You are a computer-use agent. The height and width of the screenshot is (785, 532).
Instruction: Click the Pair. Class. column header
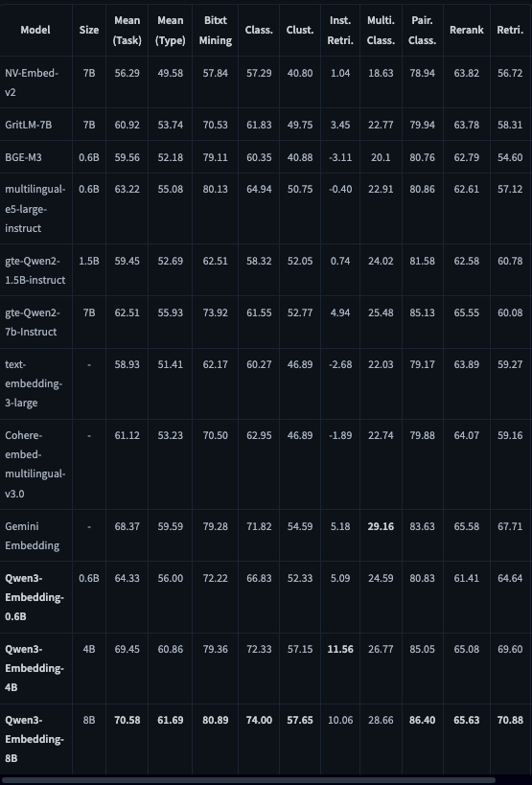coord(422,30)
